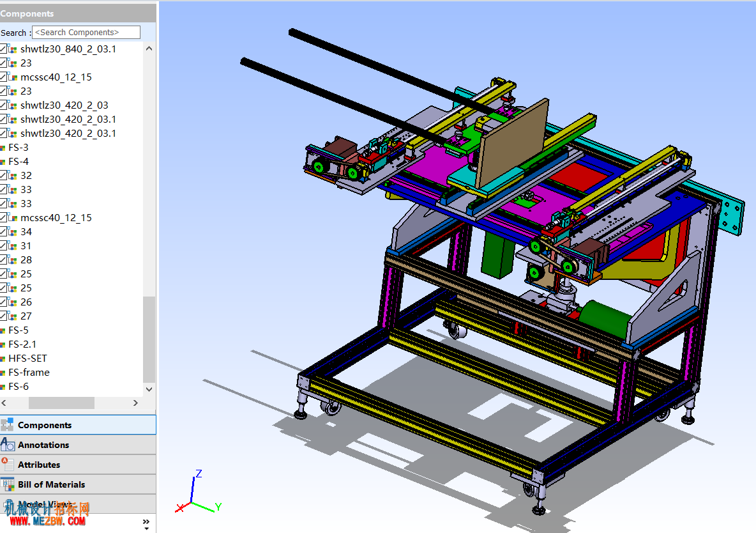
Task: Click assembly icon next to shwtlz30_840_2_03.1
Action: (13, 49)
